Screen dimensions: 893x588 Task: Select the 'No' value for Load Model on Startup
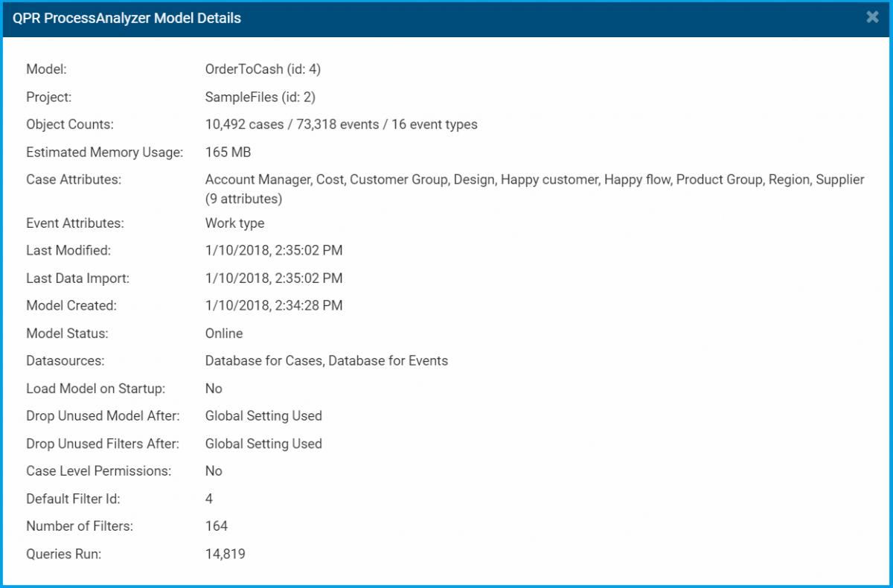[214, 388]
